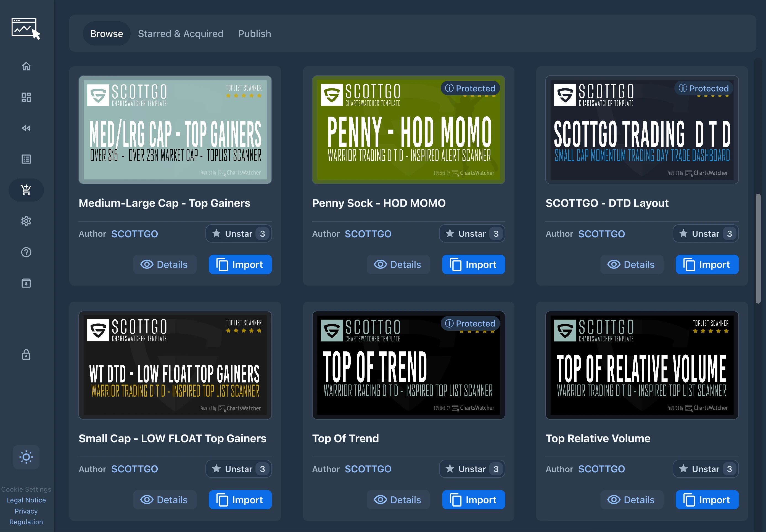766x532 pixels.
Task: Click title 'Top Of Trend'
Action: [x=345, y=439]
